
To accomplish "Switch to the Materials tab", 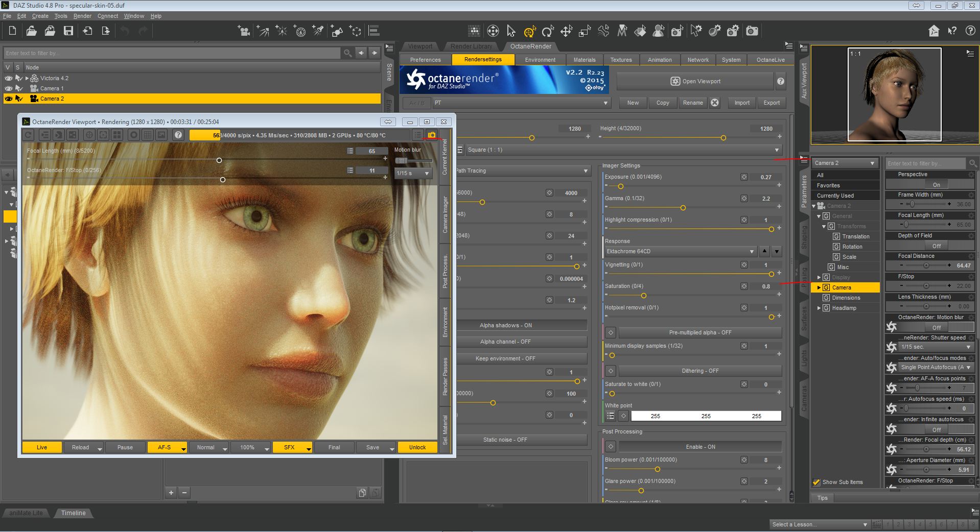I will click(584, 60).
